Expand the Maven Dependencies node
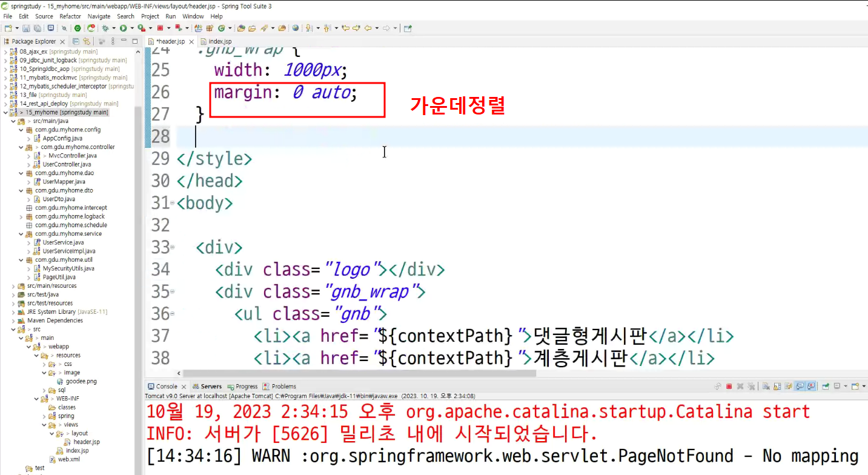The width and height of the screenshot is (868, 475). 13,321
